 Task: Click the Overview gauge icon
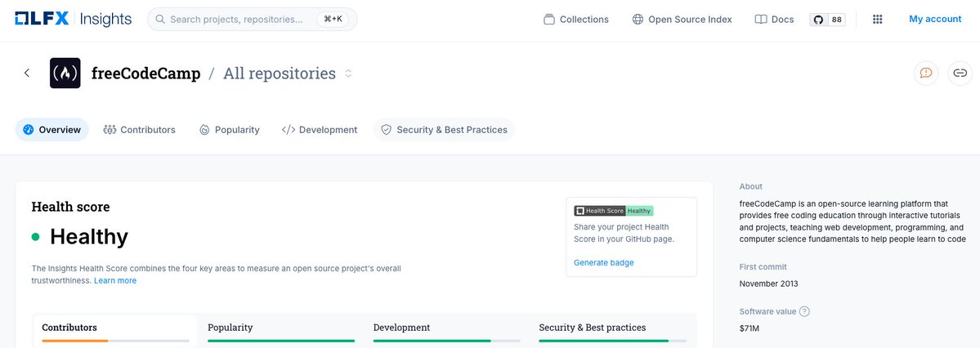coord(28,130)
